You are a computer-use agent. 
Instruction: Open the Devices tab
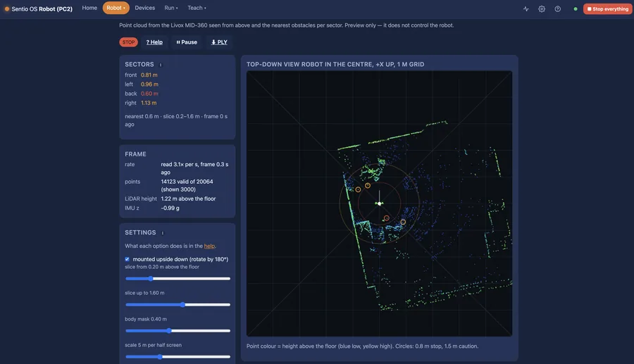[144, 8]
